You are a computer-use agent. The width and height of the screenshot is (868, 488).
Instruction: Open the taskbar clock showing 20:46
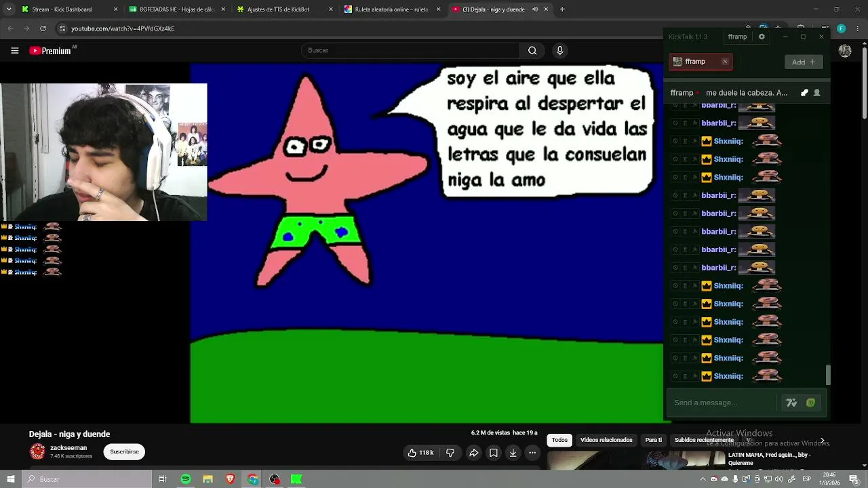(831, 479)
